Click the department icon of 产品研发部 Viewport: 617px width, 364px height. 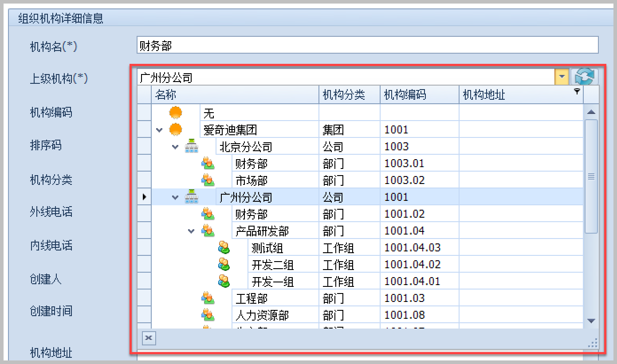click(x=208, y=231)
